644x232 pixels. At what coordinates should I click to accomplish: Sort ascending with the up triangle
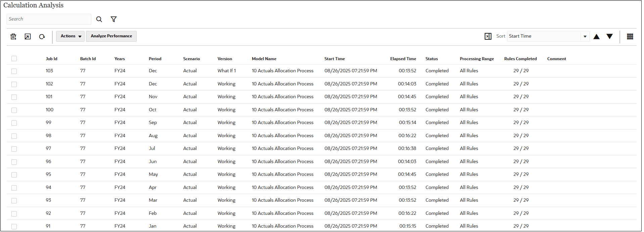(x=596, y=36)
